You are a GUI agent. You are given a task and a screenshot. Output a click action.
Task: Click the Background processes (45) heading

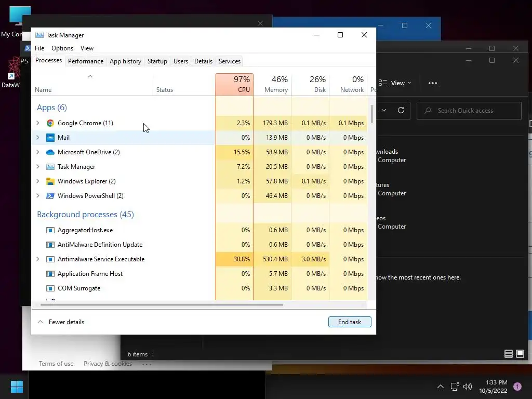point(85,215)
